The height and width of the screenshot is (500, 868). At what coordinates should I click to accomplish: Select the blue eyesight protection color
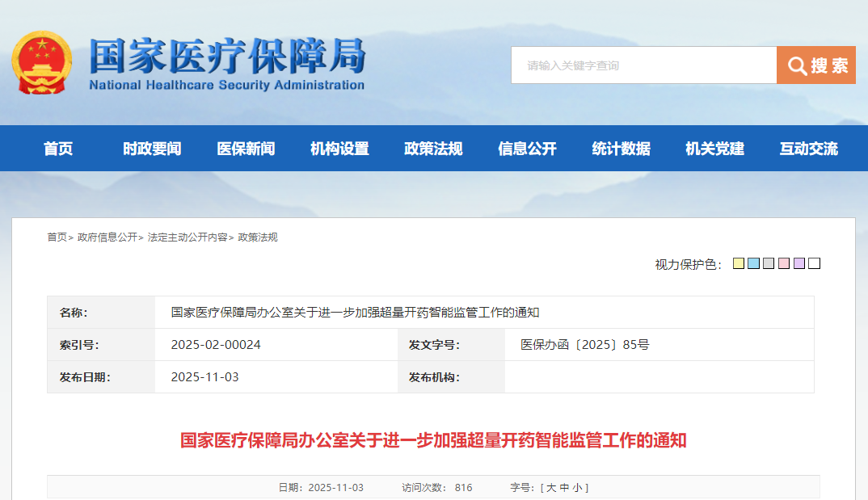(x=753, y=263)
